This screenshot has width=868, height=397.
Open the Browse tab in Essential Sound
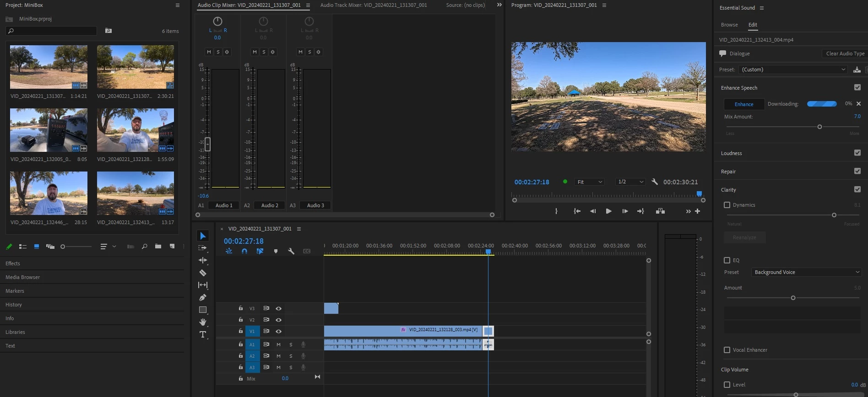click(729, 25)
